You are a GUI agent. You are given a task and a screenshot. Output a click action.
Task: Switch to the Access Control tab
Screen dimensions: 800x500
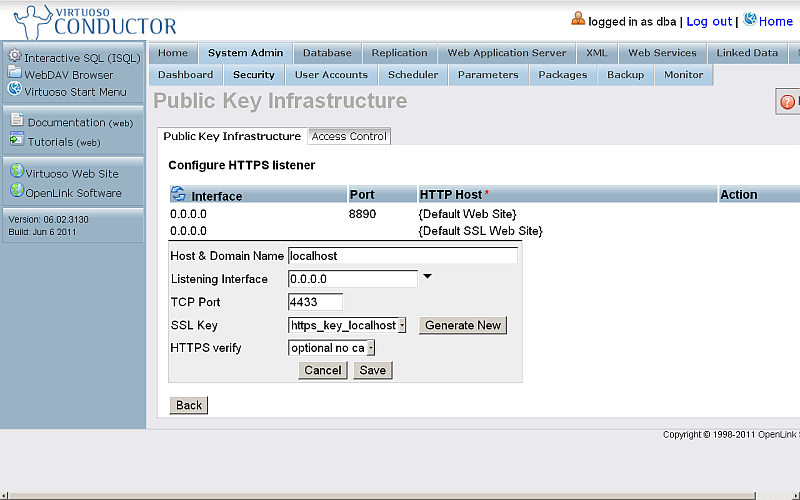click(x=349, y=136)
